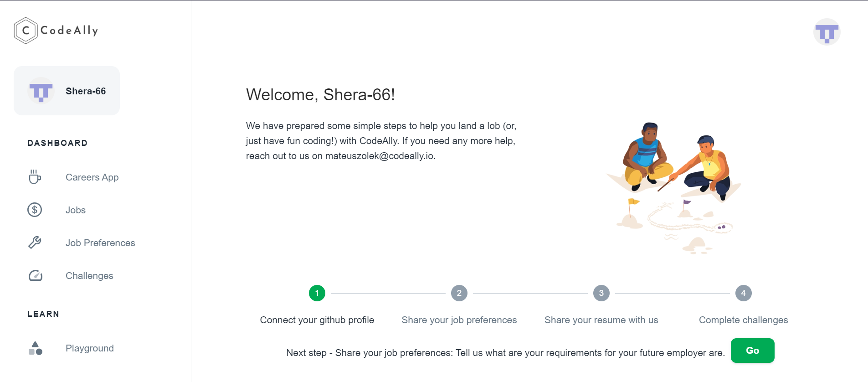Click the sand-drawing welcome illustration
868x382 pixels.
[673, 188]
